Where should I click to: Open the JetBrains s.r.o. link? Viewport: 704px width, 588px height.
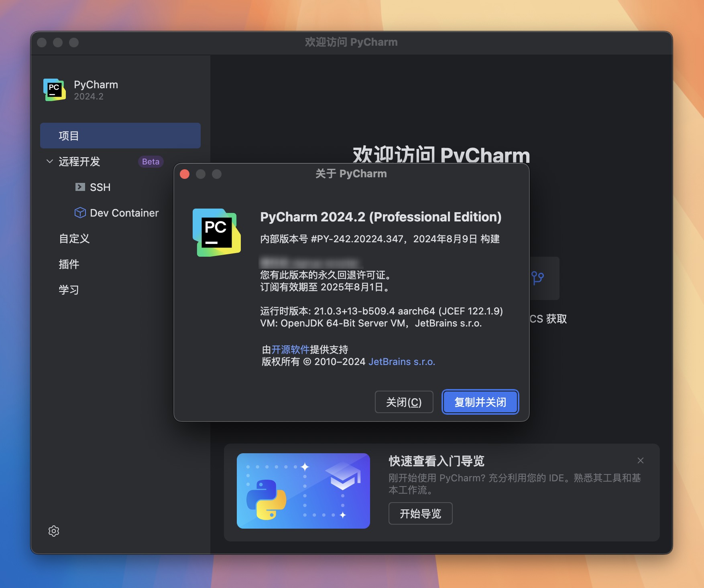tap(402, 362)
